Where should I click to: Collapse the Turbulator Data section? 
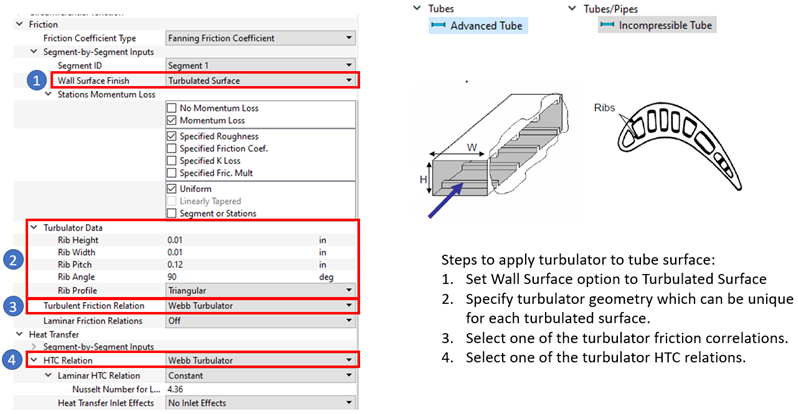click(x=33, y=227)
